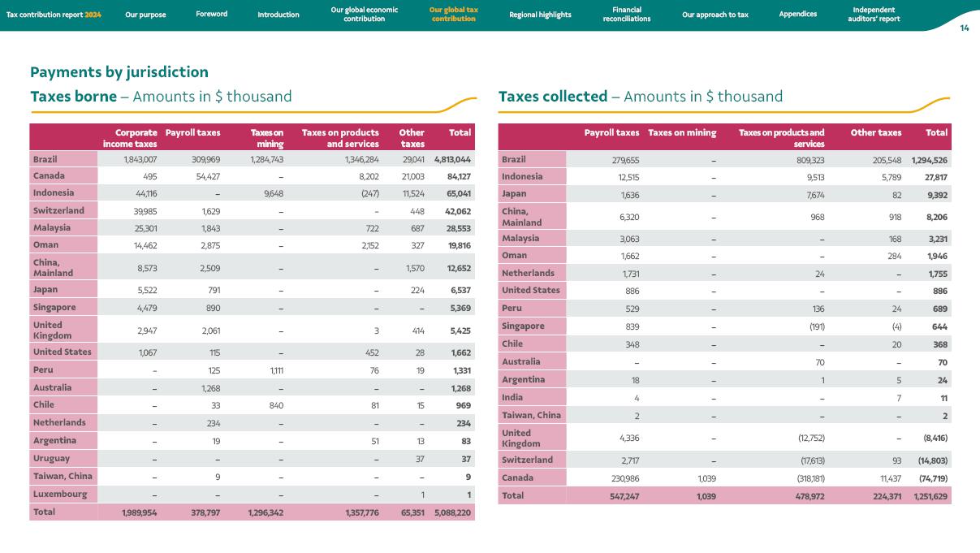Click the 'Taxes collected' section heading
This screenshot has width=980, height=553.
552,97
